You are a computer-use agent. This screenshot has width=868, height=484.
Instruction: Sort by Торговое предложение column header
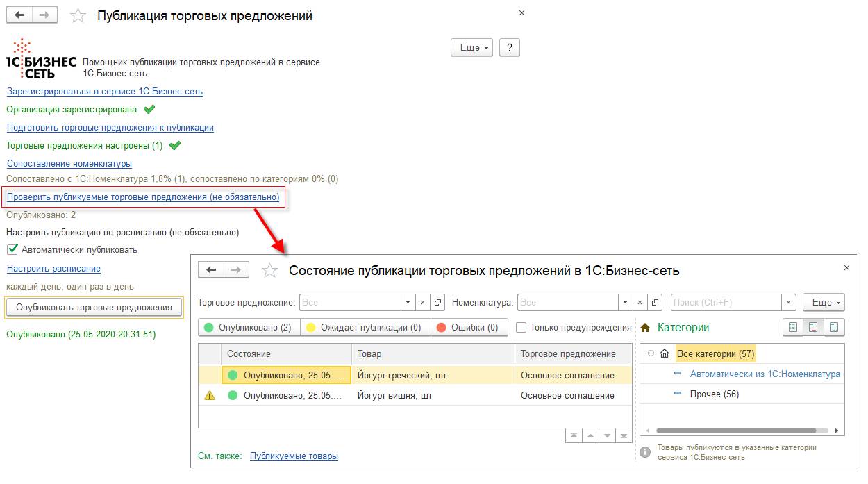(x=574, y=353)
